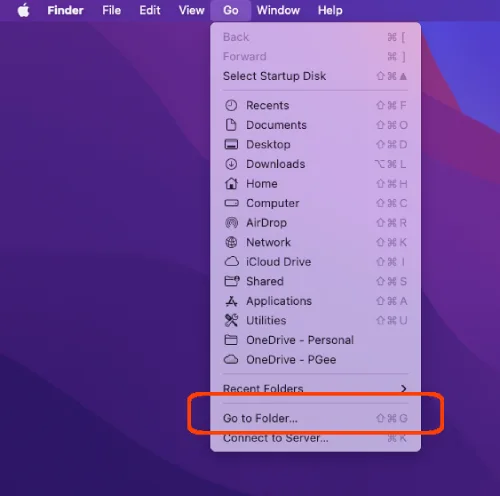The height and width of the screenshot is (496, 500).
Task: Click the OneDrive - Personal folder icon
Action: coord(231,340)
